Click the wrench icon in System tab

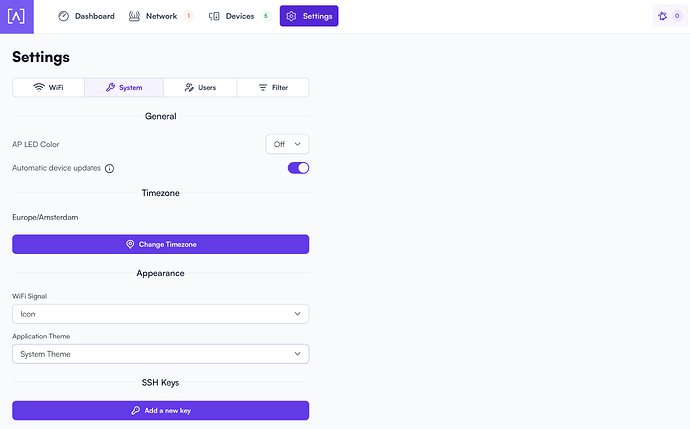coord(110,88)
